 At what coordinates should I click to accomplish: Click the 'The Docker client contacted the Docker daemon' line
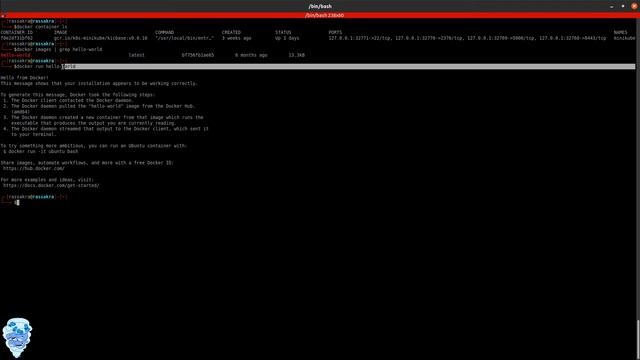(68, 100)
